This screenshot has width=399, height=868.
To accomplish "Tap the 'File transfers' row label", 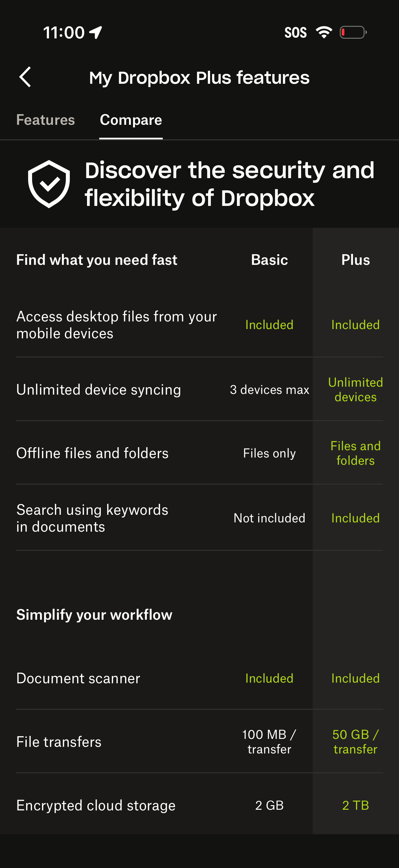I will (x=59, y=742).
